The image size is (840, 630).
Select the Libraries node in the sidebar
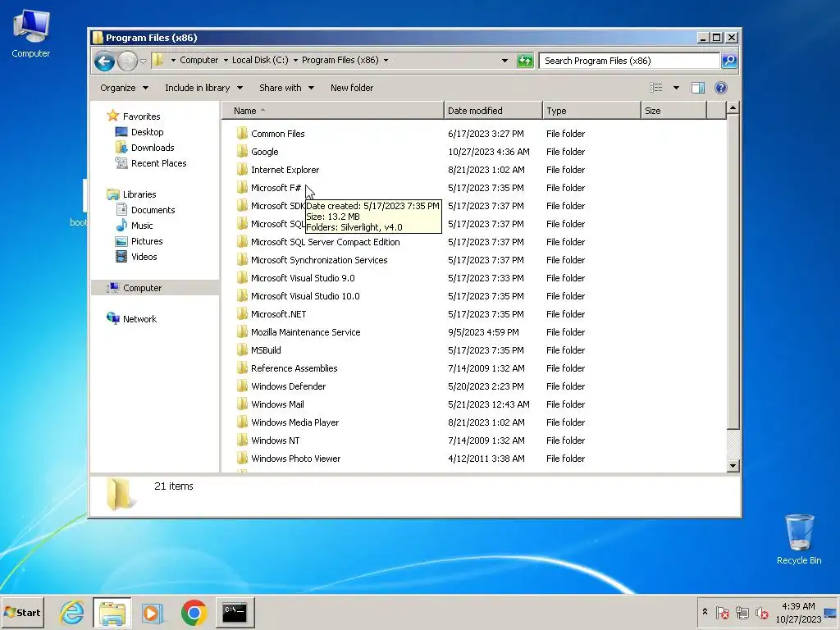(139, 194)
